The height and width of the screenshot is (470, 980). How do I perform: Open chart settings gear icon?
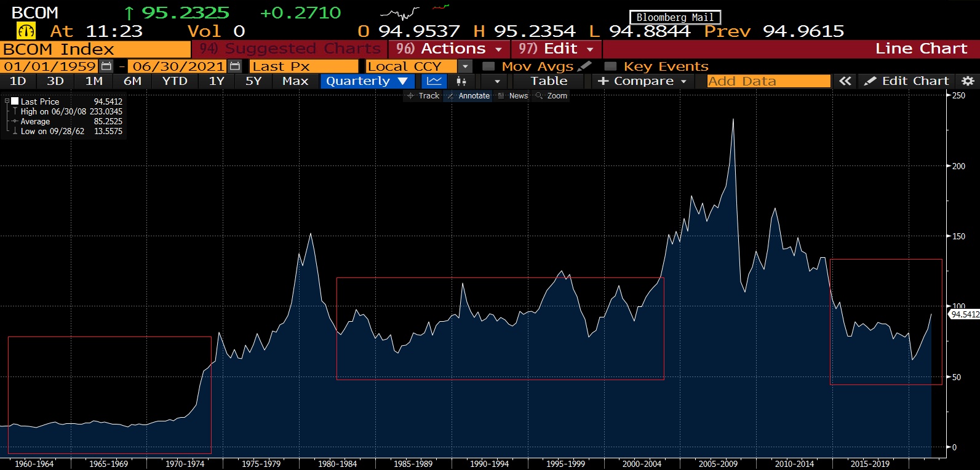tap(967, 81)
